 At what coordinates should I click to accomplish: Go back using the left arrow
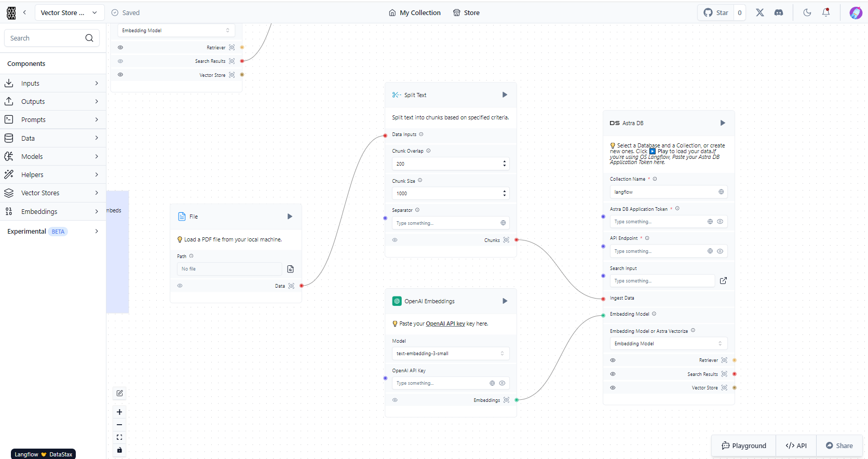24,12
